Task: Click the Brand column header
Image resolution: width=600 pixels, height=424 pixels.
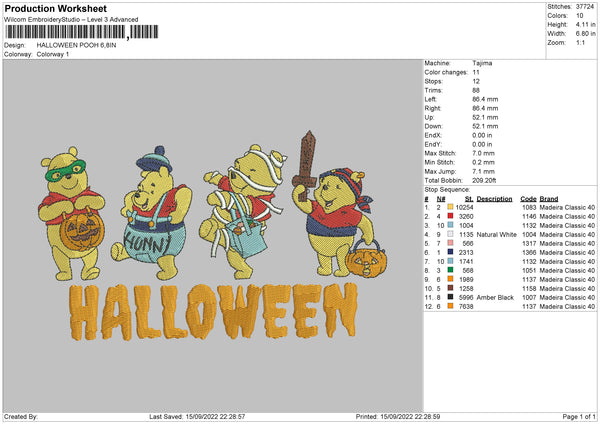Action: pos(551,198)
